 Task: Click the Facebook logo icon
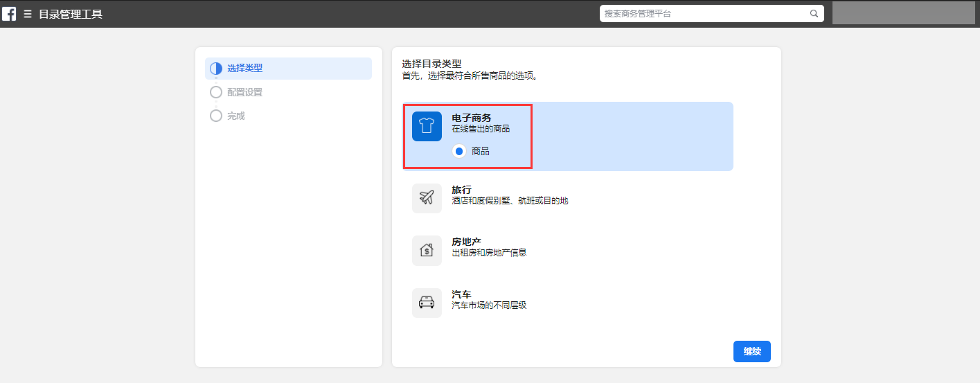click(9, 13)
